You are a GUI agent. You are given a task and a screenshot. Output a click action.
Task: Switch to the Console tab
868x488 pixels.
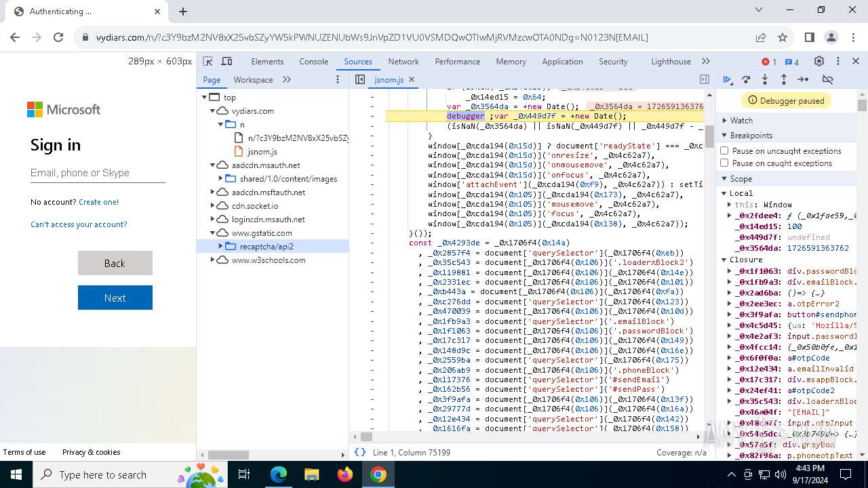(313, 61)
